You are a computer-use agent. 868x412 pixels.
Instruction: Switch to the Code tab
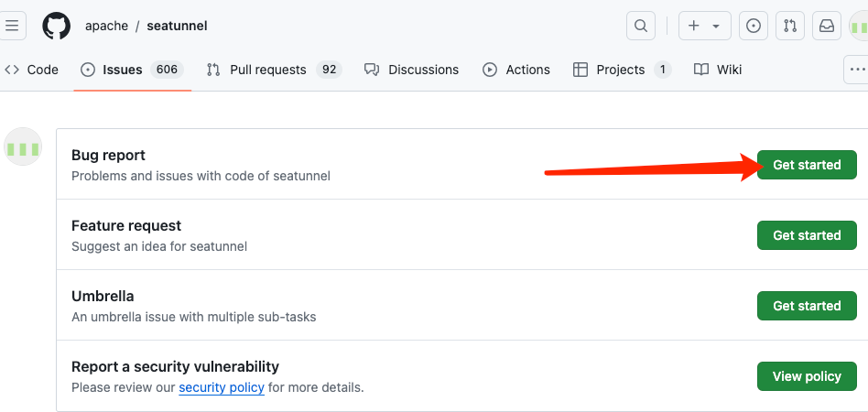31,70
